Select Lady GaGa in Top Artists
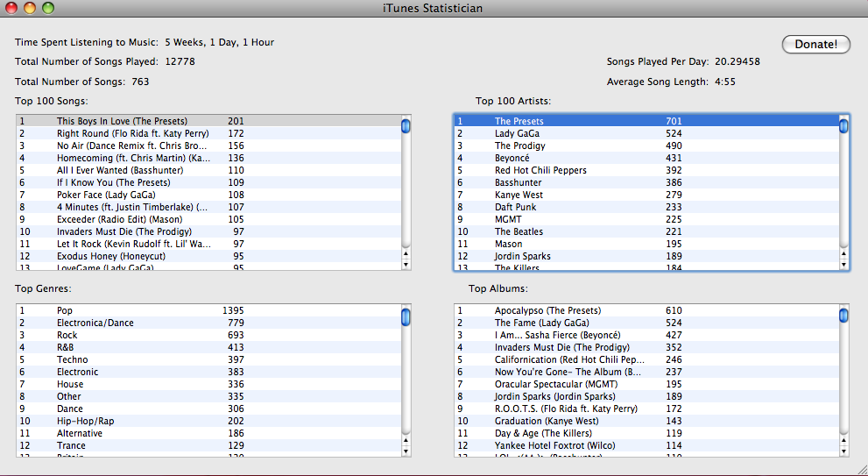This screenshot has height=476, width=868. pyautogui.click(x=646, y=133)
